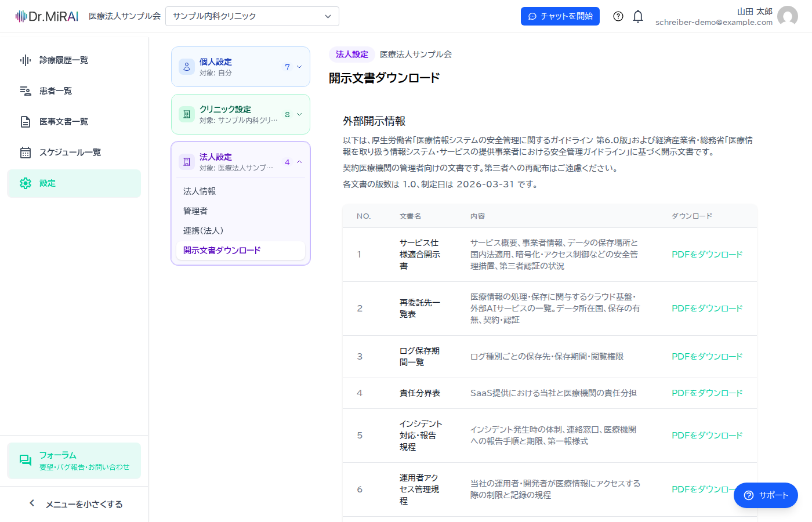The height and width of the screenshot is (522, 812).
Task: Click the 個人設定 person icon
Action: click(x=187, y=67)
